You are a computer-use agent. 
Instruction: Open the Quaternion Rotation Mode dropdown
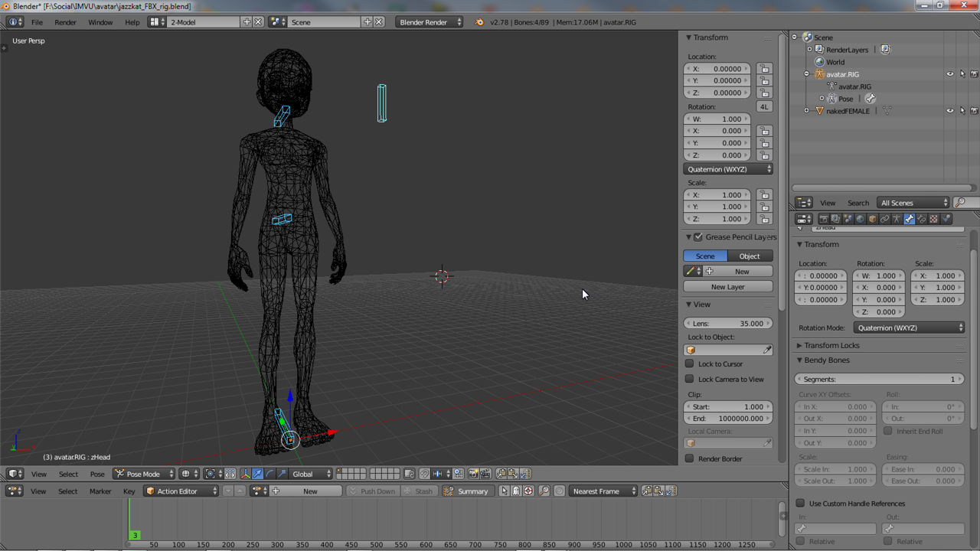(x=908, y=327)
